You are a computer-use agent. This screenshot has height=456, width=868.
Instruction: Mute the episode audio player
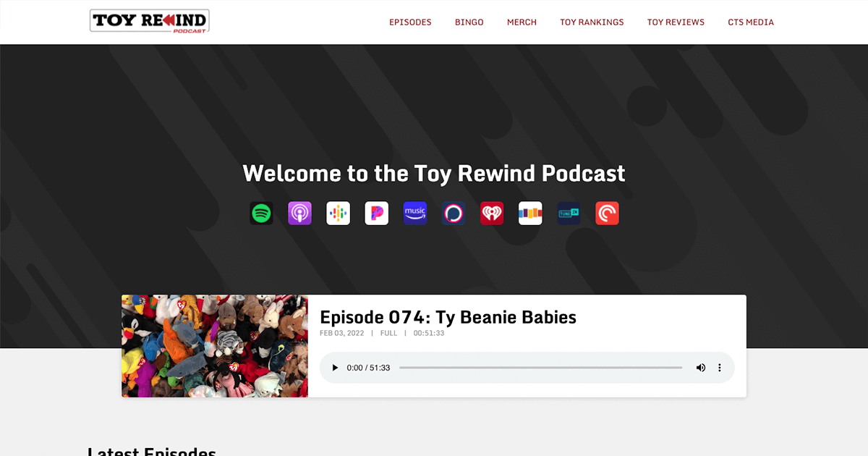pyautogui.click(x=701, y=367)
